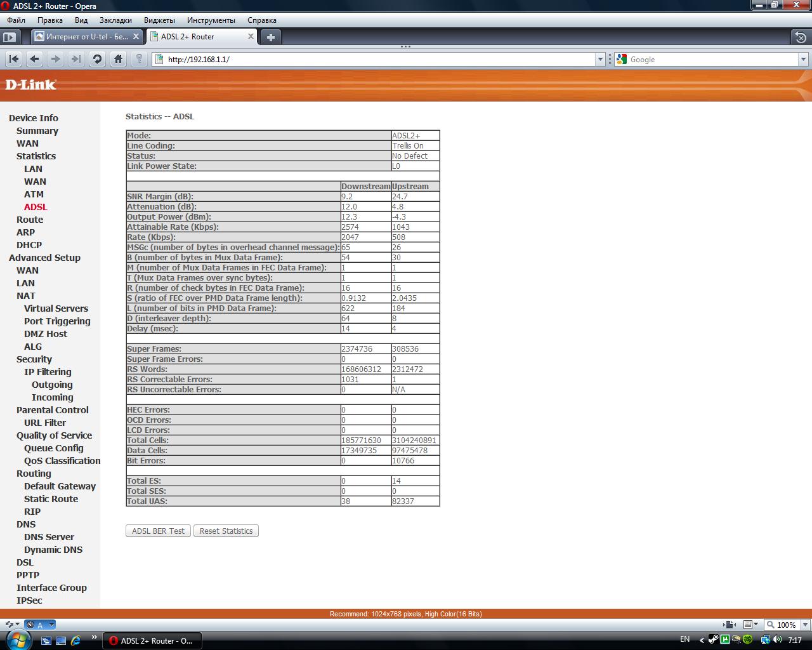
Task: Close the ADSL 2+ Router tab
Action: coord(251,36)
